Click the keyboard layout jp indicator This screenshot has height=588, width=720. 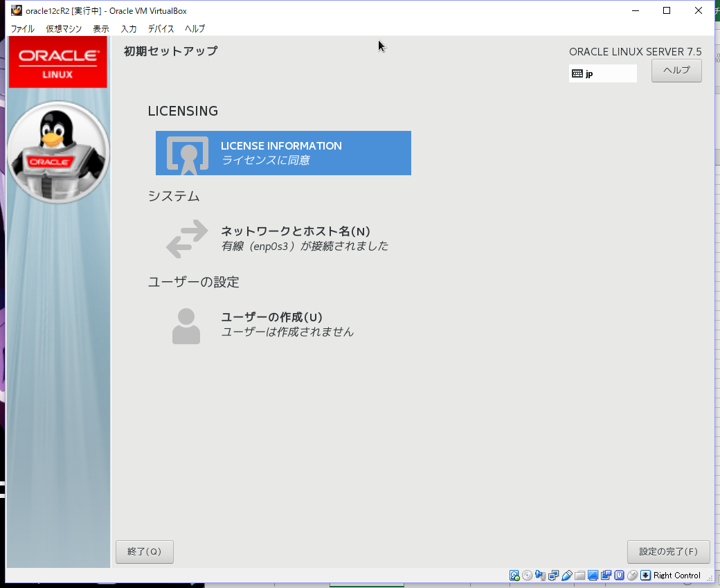(x=602, y=73)
